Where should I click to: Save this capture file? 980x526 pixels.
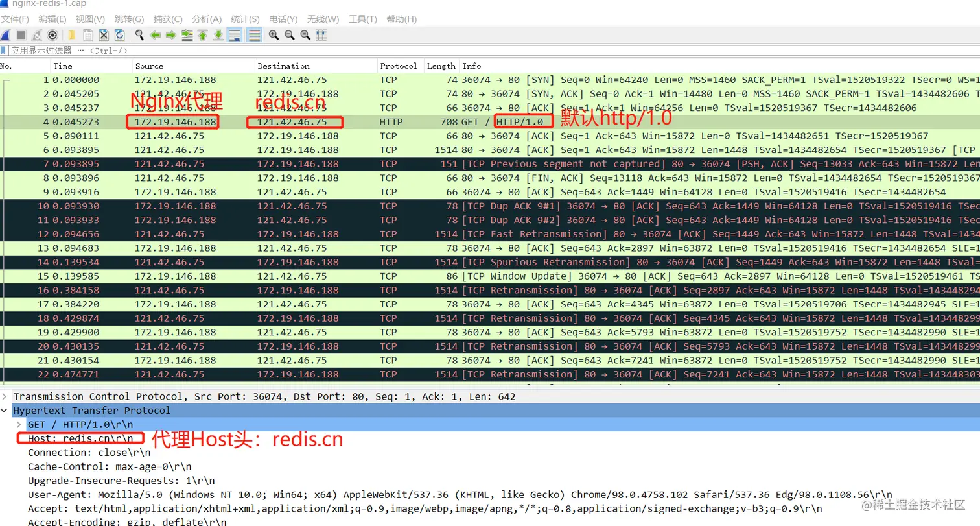coord(87,35)
